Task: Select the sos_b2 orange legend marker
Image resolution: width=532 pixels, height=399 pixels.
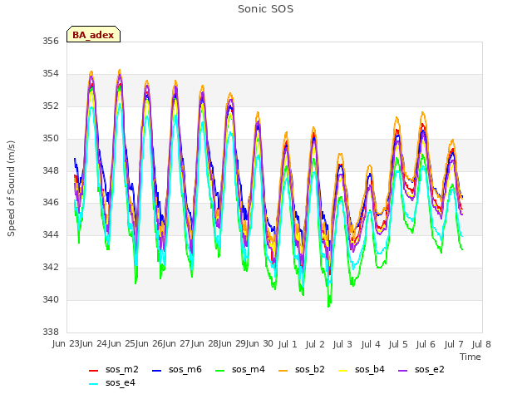Action: pyautogui.click(x=283, y=371)
